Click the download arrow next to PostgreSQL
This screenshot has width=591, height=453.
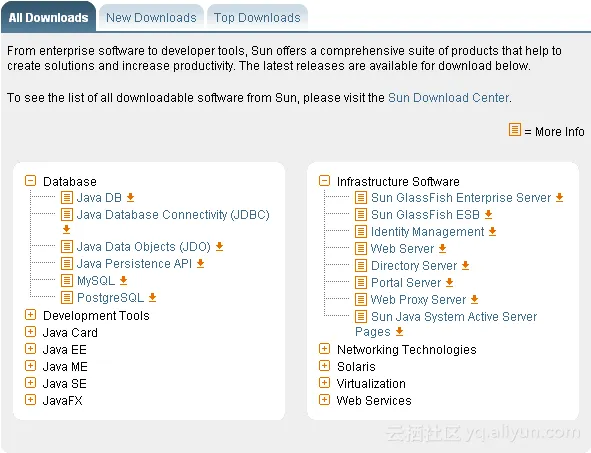[152, 297]
